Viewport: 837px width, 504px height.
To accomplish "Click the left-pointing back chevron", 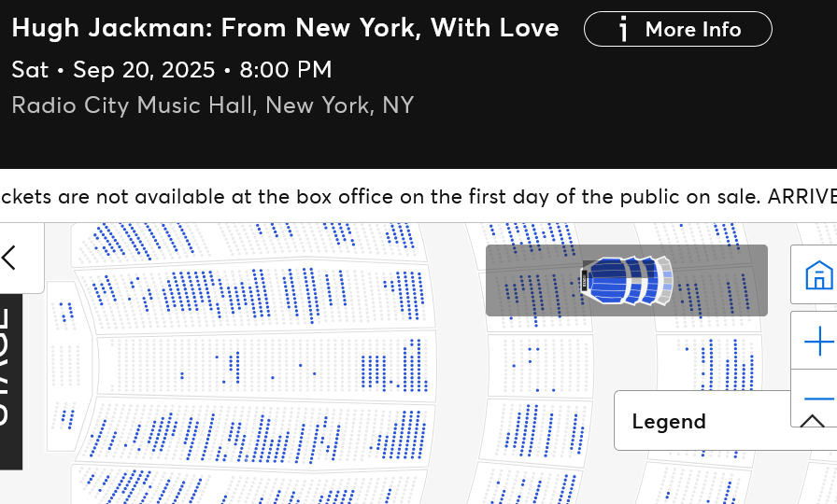I will [x=11, y=258].
